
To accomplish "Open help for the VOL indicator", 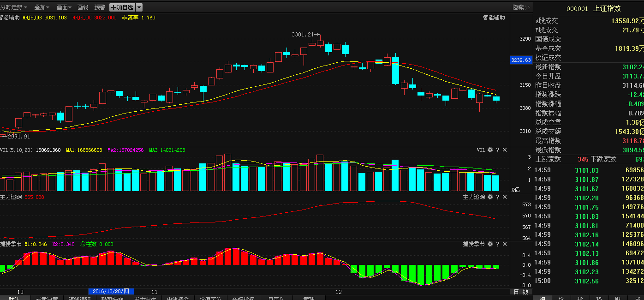I will pyautogui.click(x=497, y=150).
